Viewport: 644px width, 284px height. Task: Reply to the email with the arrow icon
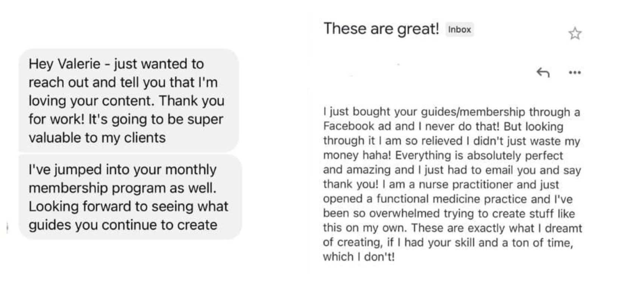[543, 72]
